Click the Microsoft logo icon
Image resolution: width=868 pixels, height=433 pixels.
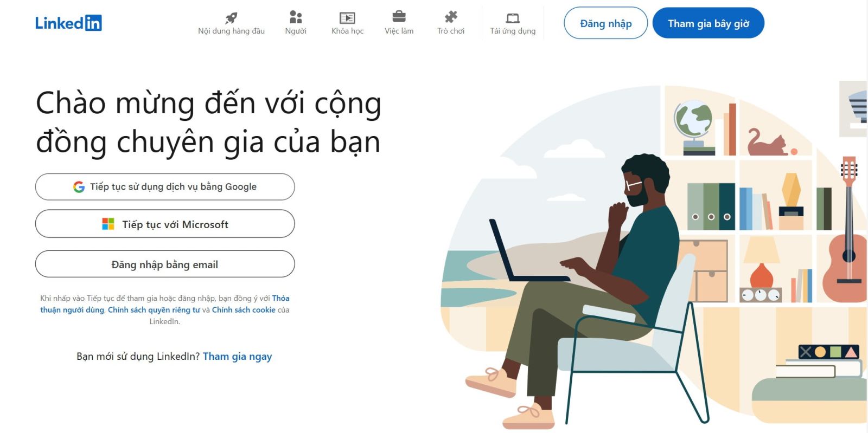click(x=108, y=224)
